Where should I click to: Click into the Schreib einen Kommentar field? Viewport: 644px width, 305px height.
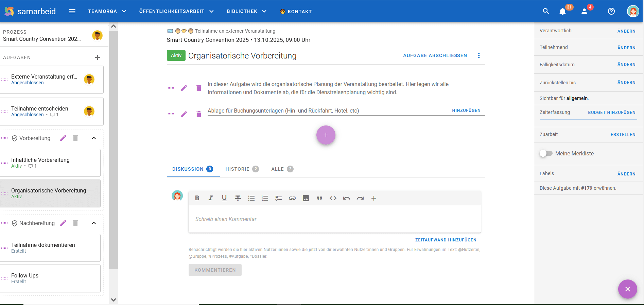(x=334, y=219)
